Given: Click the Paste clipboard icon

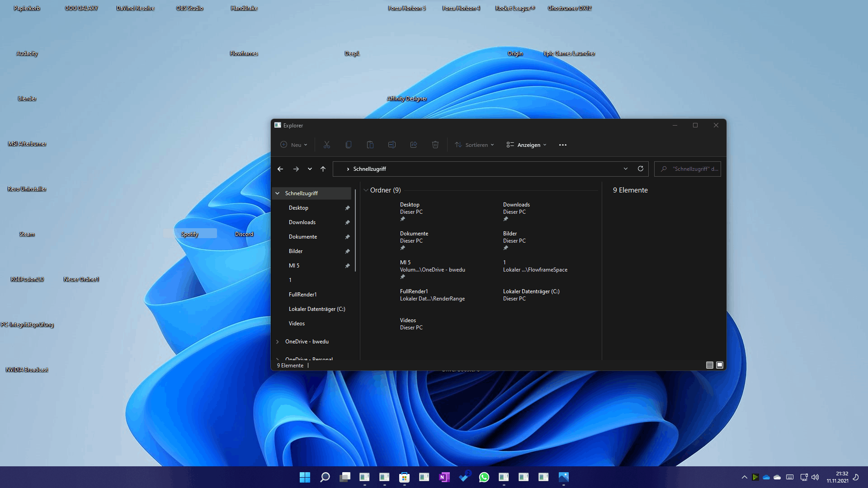Looking at the screenshot, I should (370, 145).
